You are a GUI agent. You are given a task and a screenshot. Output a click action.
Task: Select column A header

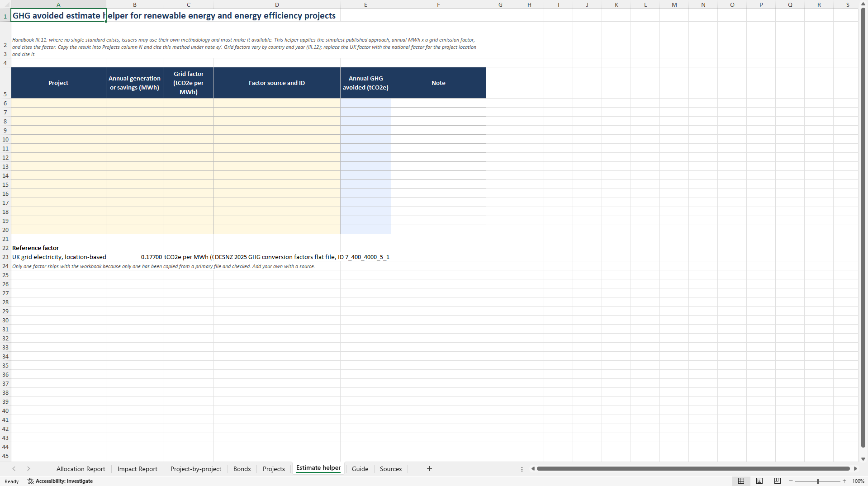[58, 5]
